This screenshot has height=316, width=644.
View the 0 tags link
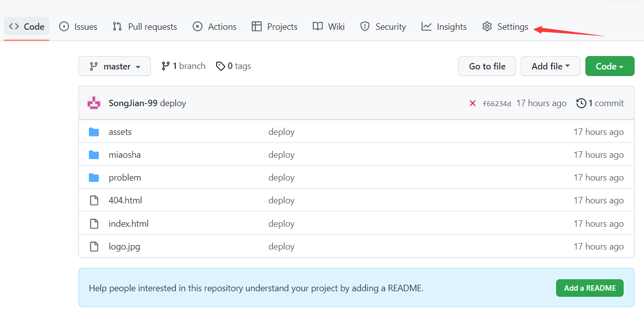(x=233, y=66)
